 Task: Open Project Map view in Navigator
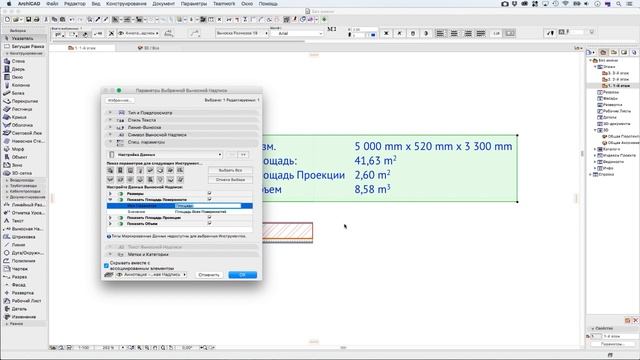click(x=603, y=52)
